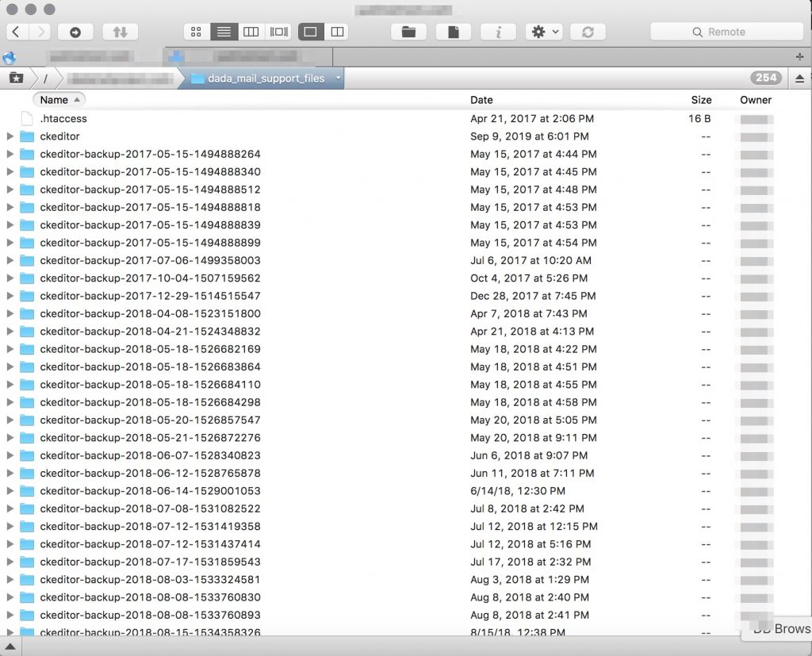This screenshot has width=812, height=656.
Task: Expand the ckeditor folder
Action: pyautogui.click(x=10, y=136)
